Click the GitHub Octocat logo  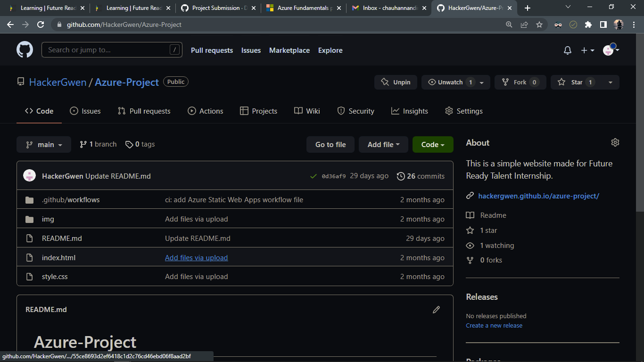25,49
